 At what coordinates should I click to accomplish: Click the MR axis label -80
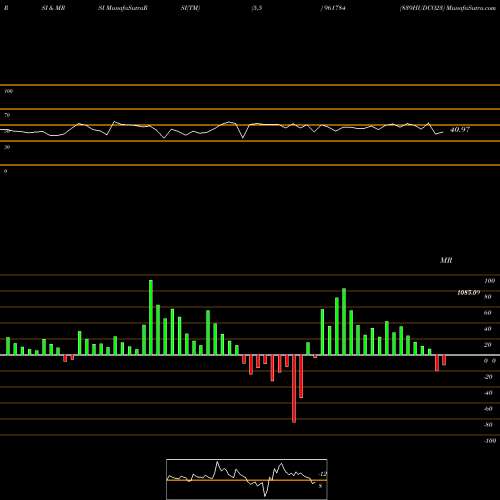[488, 425]
